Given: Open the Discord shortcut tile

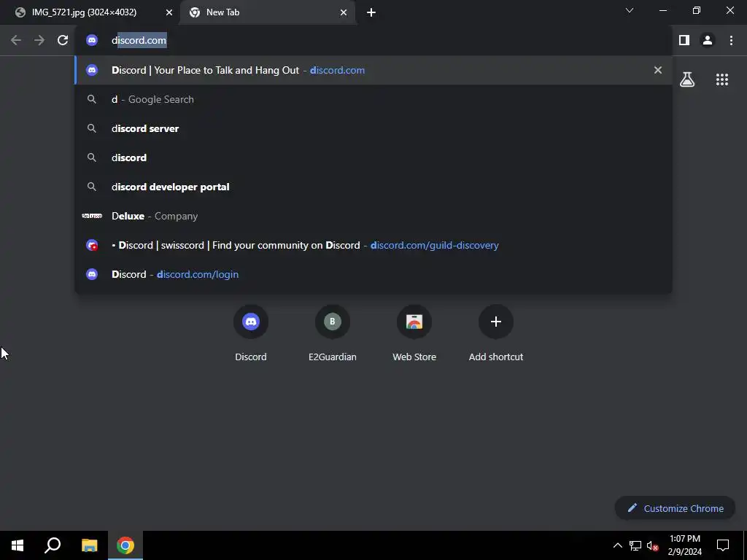Looking at the screenshot, I should click(x=251, y=333).
